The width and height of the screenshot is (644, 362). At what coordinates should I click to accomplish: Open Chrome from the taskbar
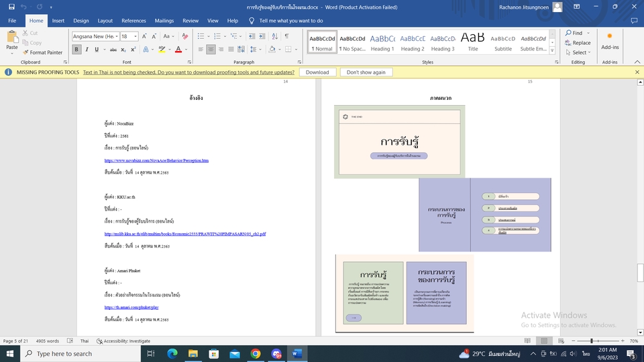pos(256,354)
